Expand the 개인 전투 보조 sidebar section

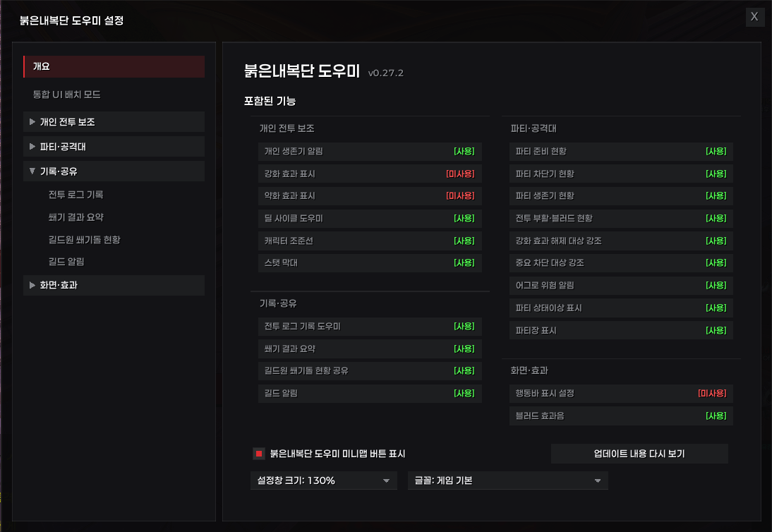pos(114,122)
